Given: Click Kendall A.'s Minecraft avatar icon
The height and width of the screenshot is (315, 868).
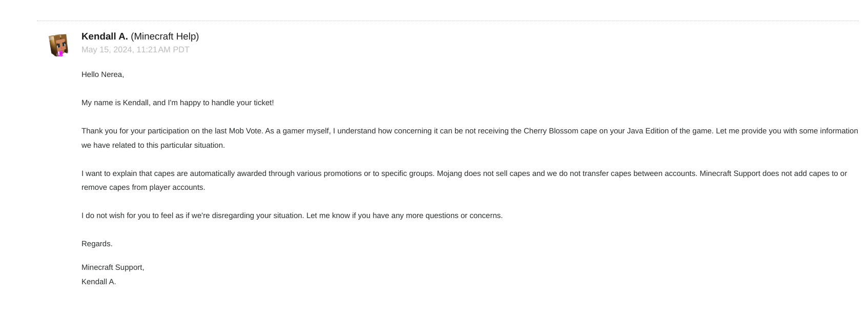Looking at the screenshot, I should click(x=58, y=45).
